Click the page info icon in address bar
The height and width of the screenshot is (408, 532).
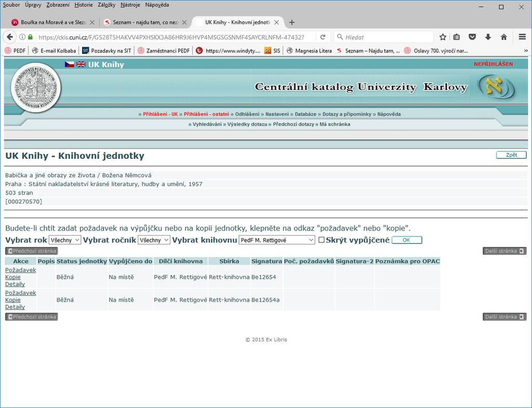click(x=22, y=37)
